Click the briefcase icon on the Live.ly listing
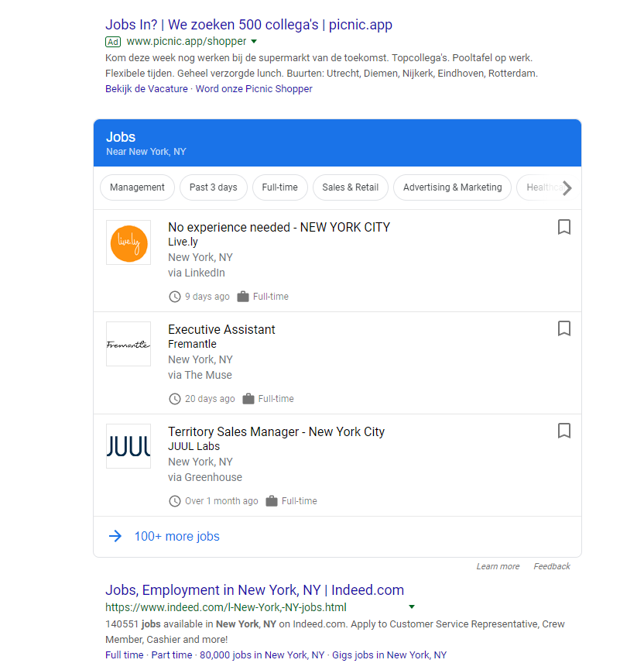This screenshot has height=670, width=644. [243, 297]
